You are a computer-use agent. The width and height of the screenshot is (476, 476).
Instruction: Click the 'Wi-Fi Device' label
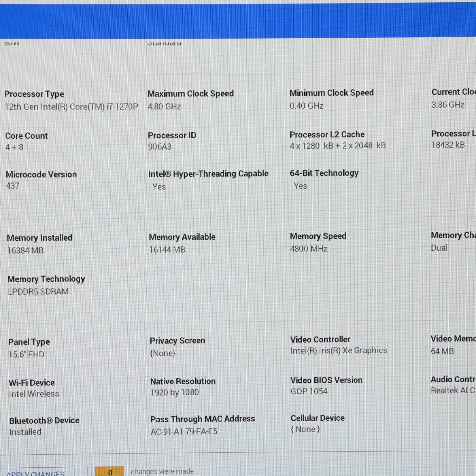tap(32, 383)
